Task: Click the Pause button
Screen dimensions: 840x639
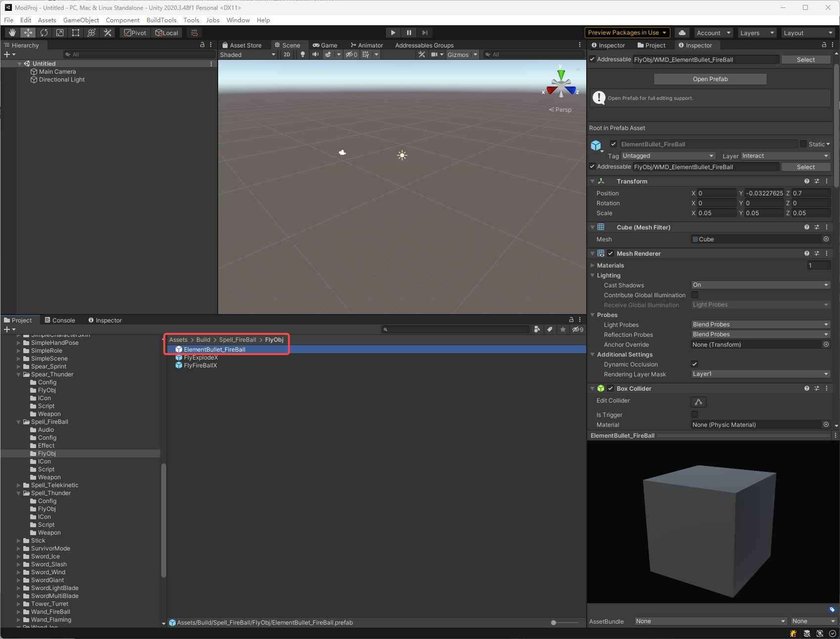Action: point(409,33)
